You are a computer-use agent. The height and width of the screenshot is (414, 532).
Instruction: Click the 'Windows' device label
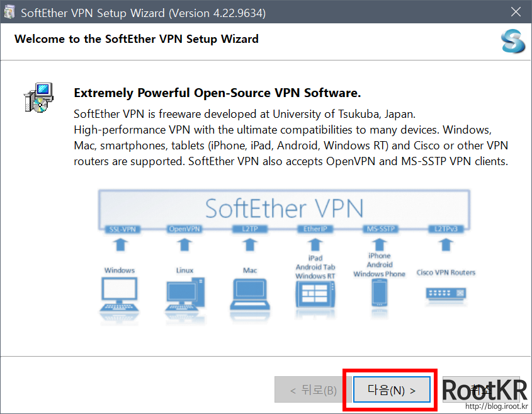coord(120,270)
